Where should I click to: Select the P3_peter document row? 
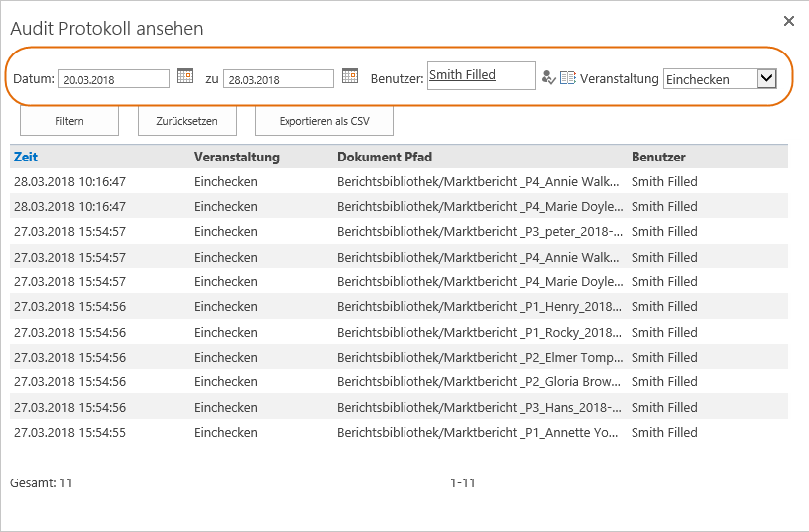tap(399, 232)
